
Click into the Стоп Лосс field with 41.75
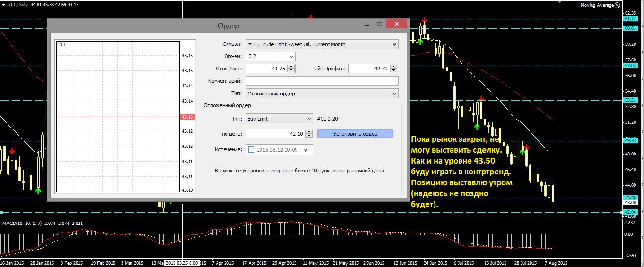pos(267,69)
